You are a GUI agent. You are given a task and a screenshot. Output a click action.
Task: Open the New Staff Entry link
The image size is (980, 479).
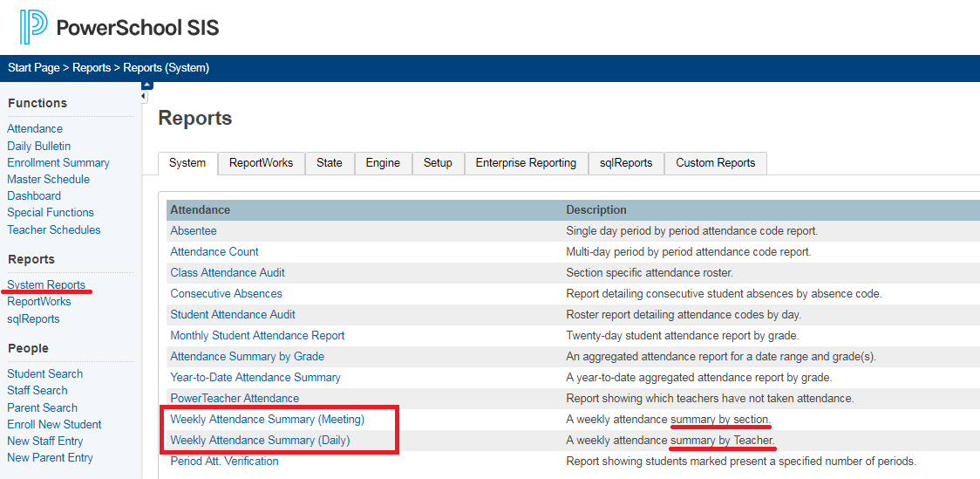coord(45,441)
